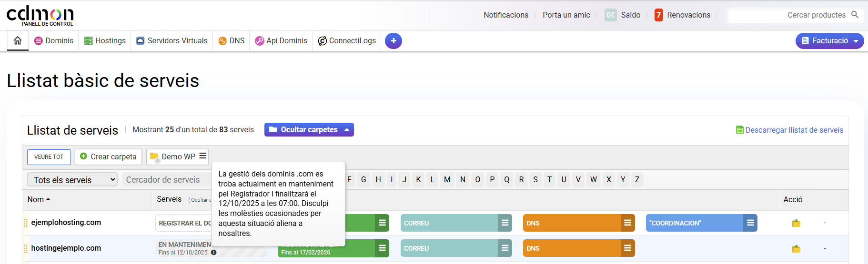Click the purple plus add-product icon
The width and height of the screenshot is (868, 264).
(393, 41)
